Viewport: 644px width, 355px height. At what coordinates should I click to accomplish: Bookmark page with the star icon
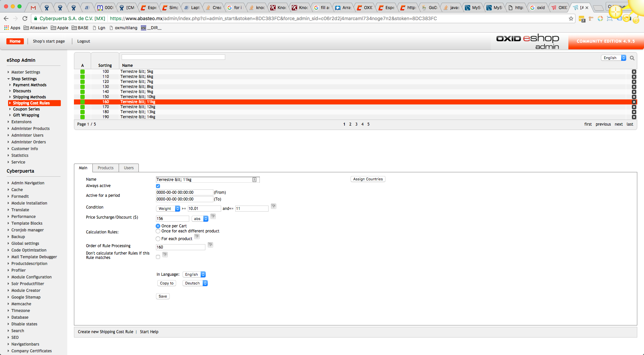click(x=571, y=18)
